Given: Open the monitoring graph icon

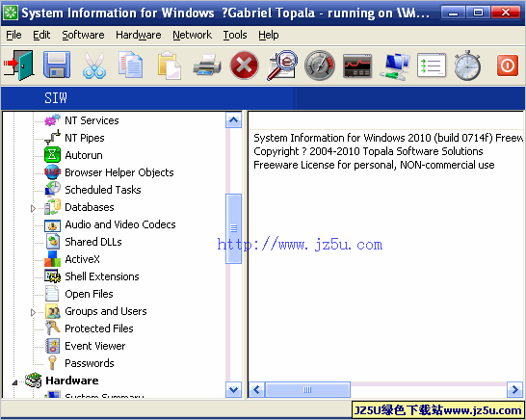Looking at the screenshot, I should click(357, 66).
